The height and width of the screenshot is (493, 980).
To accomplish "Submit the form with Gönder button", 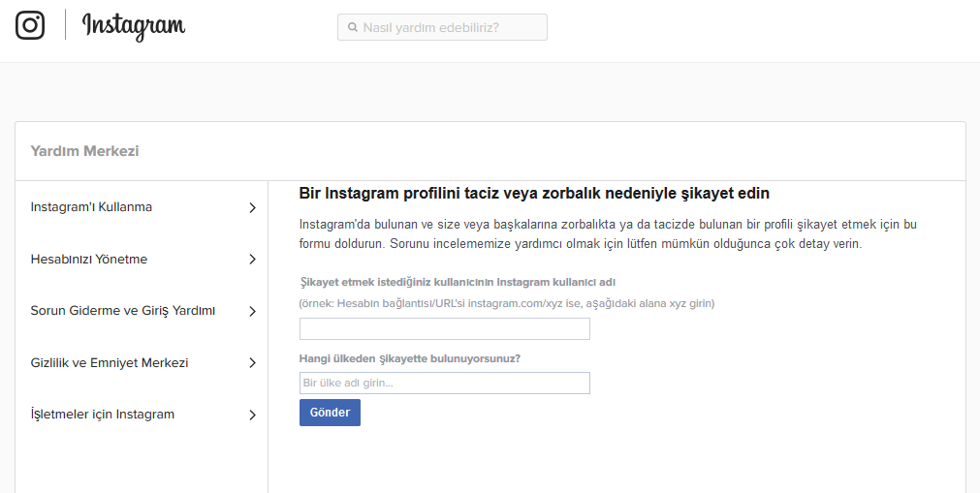I will tap(330, 413).
